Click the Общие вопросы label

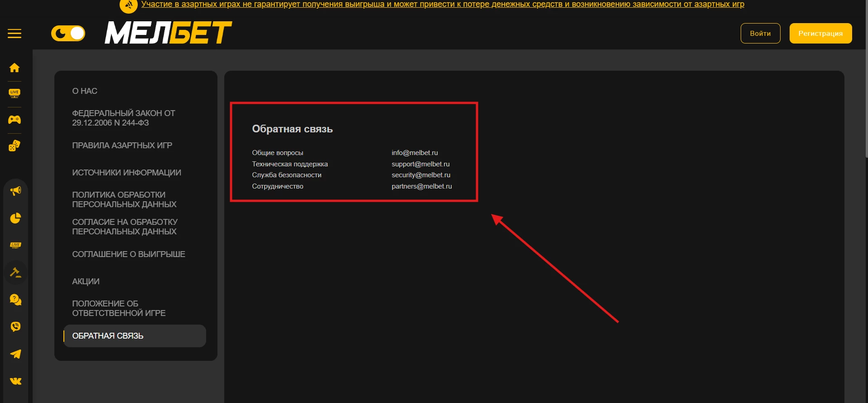point(278,153)
